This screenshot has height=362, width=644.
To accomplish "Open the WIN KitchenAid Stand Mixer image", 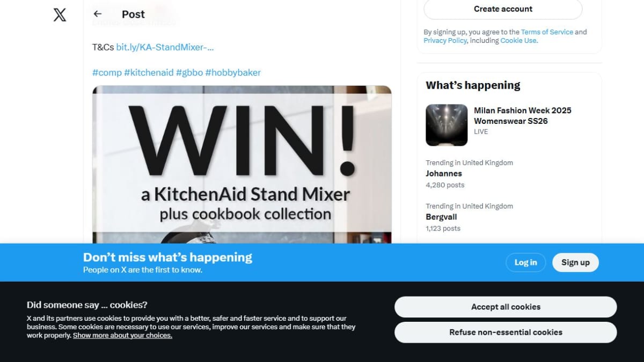I will [242, 164].
